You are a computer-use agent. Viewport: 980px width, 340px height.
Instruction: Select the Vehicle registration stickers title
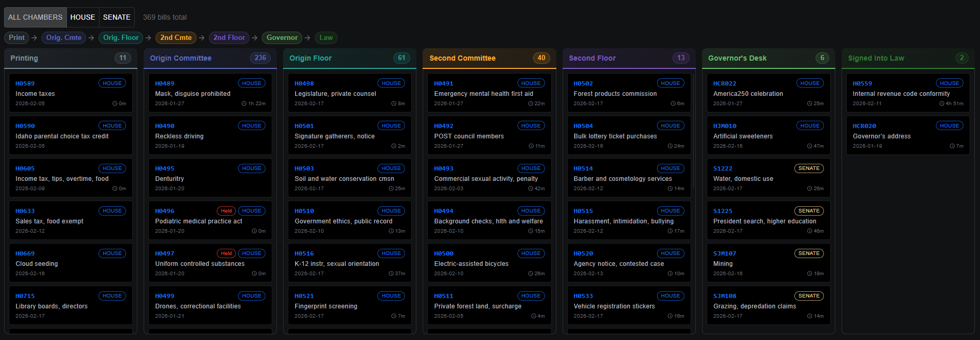[614, 306]
